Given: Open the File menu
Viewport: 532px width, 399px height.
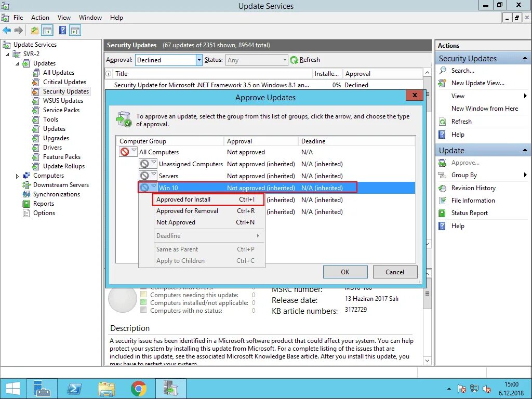Looking at the screenshot, I should click(x=18, y=18).
